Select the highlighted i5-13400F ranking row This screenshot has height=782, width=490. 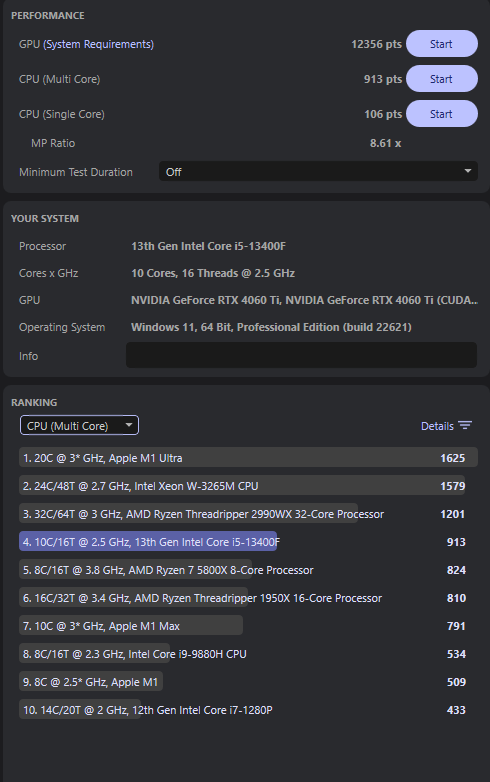(248, 542)
